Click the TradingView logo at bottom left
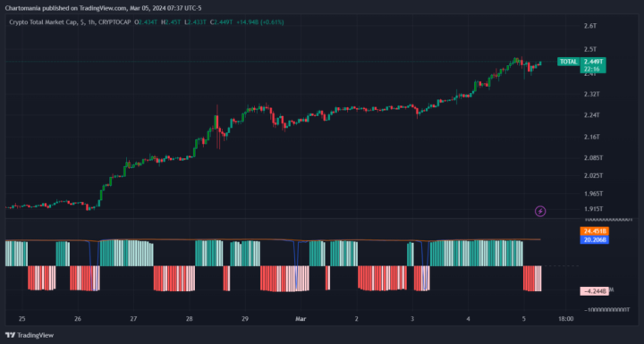644x344 pixels. coord(30,335)
